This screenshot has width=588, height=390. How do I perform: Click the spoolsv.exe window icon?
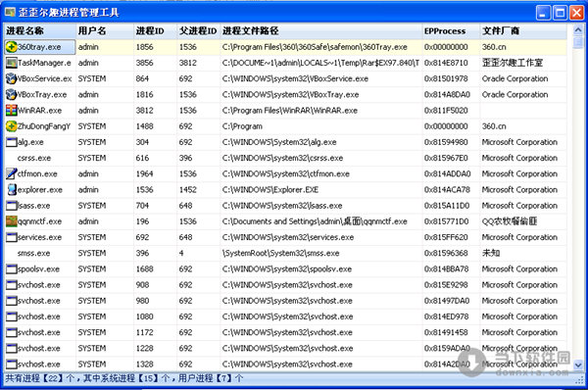pos(11,268)
